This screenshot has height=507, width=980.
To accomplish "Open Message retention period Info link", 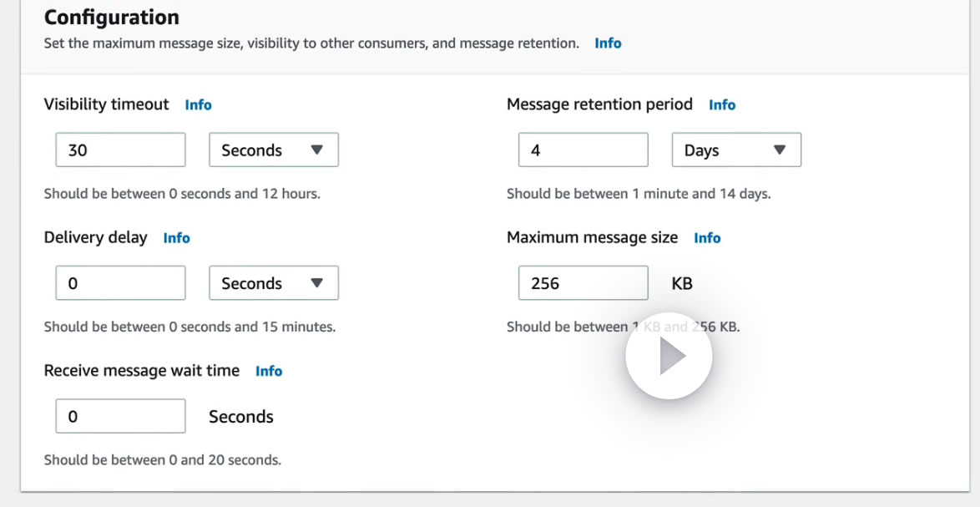I will pyautogui.click(x=721, y=104).
